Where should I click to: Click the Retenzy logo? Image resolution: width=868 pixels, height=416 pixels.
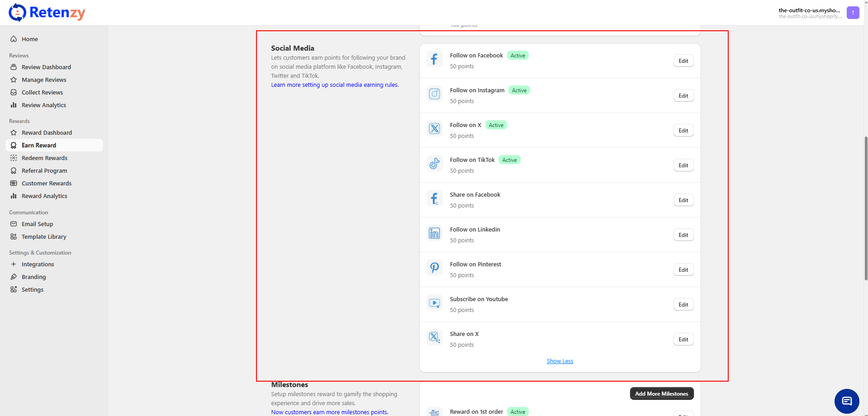click(x=47, y=13)
